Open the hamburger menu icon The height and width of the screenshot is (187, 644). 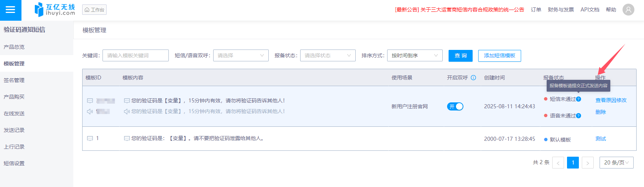coord(10,10)
